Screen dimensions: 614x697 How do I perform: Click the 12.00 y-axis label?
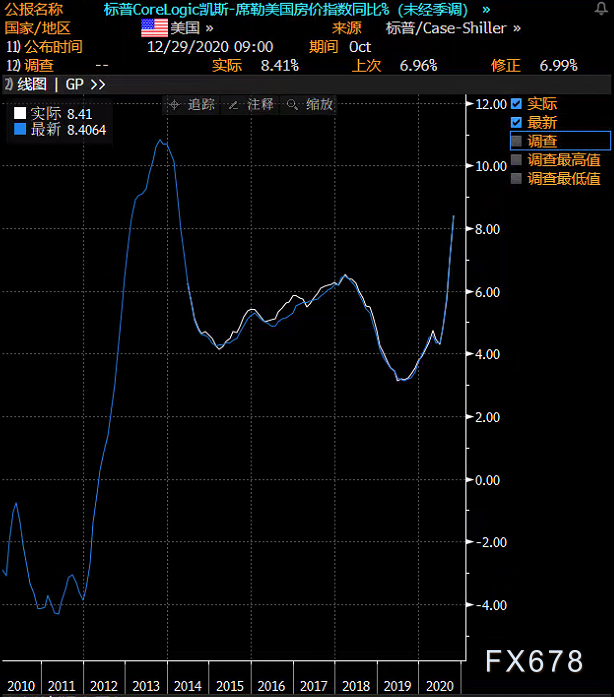click(x=491, y=104)
